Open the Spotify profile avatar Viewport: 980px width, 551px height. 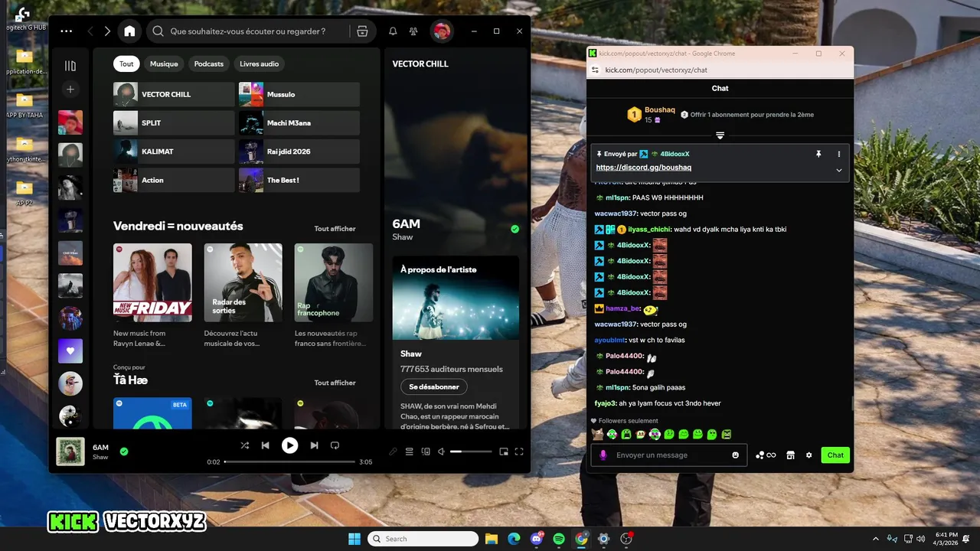441,31
